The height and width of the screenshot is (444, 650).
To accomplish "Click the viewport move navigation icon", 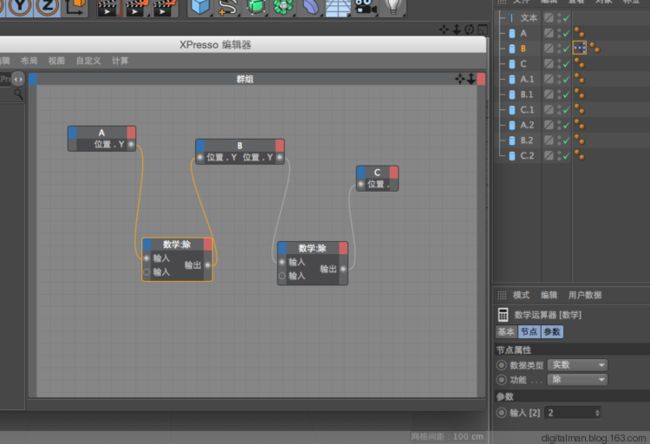I will pyautogui.click(x=444, y=29).
